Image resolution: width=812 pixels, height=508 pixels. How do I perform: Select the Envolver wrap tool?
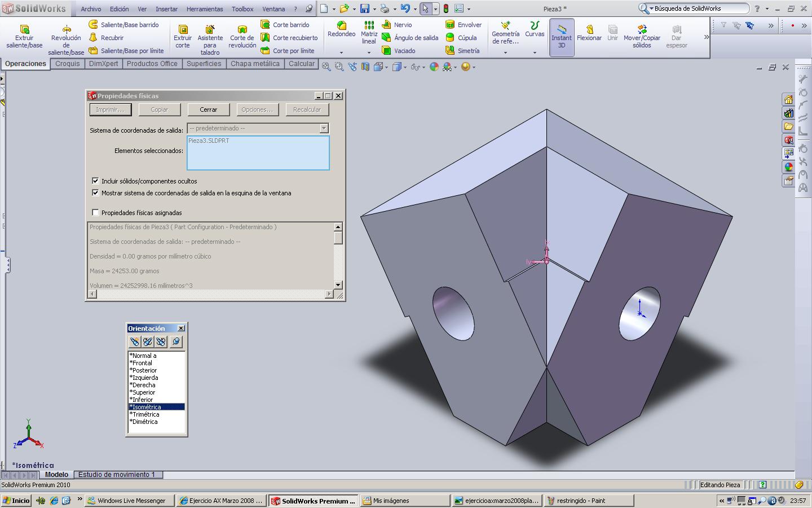click(464, 25)
